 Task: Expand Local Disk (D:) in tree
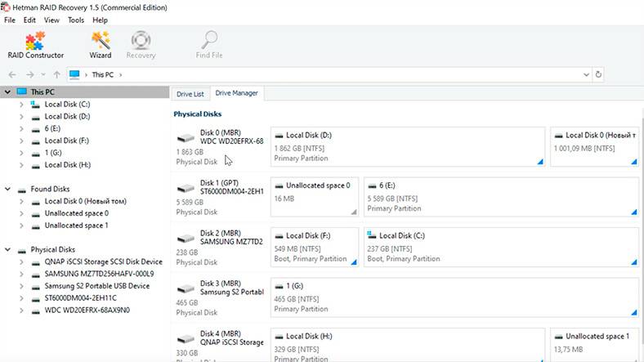[x=21, y=117]
